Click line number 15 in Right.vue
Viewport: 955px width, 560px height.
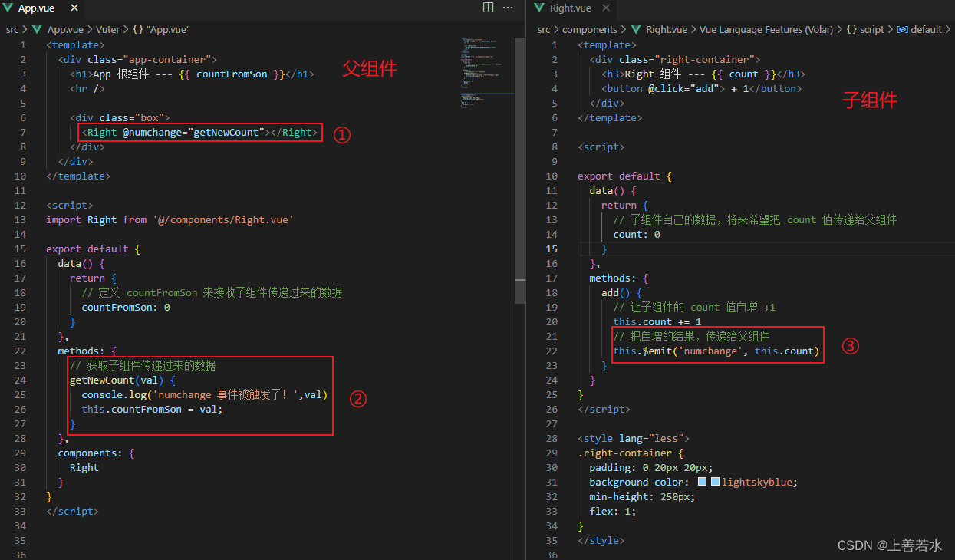[x=553, y=249]
